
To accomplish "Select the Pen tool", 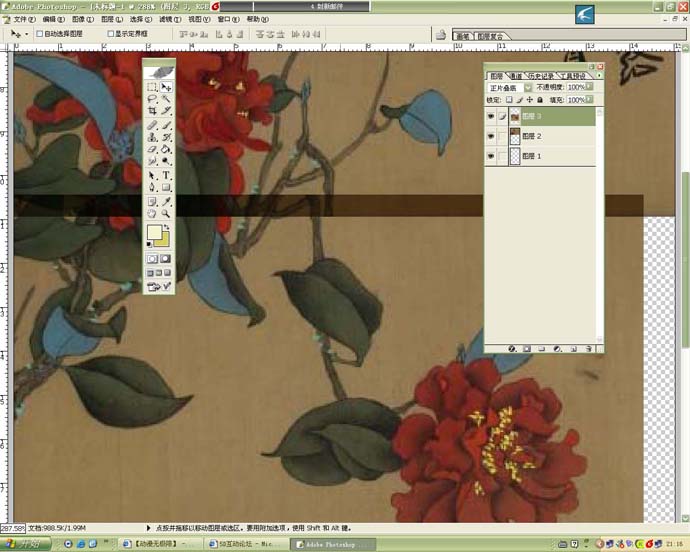I will pos(152,188).
